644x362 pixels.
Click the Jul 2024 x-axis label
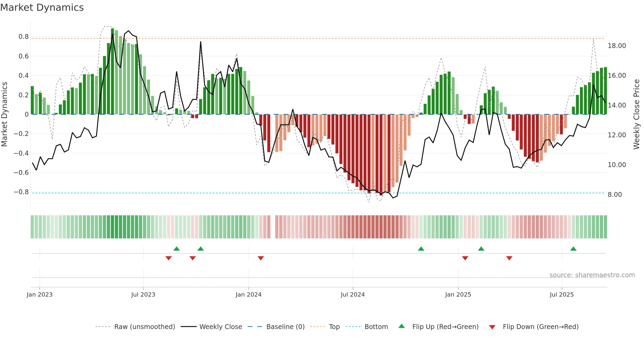point(353,294)
